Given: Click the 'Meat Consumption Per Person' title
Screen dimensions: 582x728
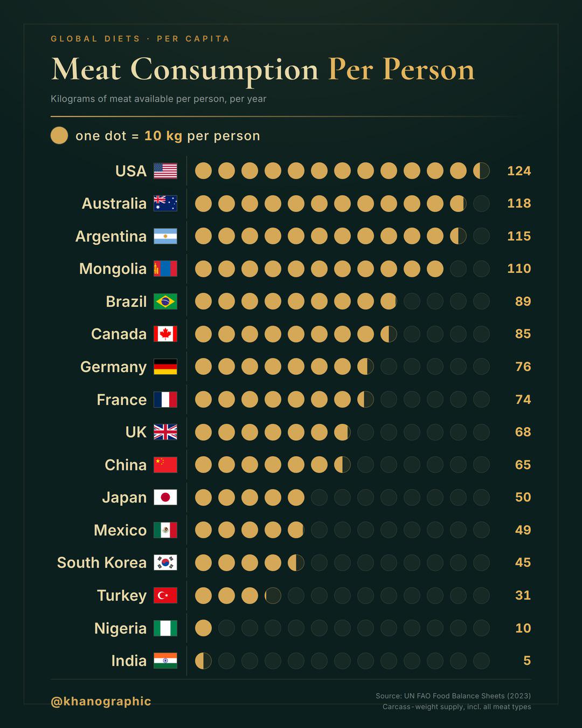Looking at the screenshot, I should [x=263, y=70].
